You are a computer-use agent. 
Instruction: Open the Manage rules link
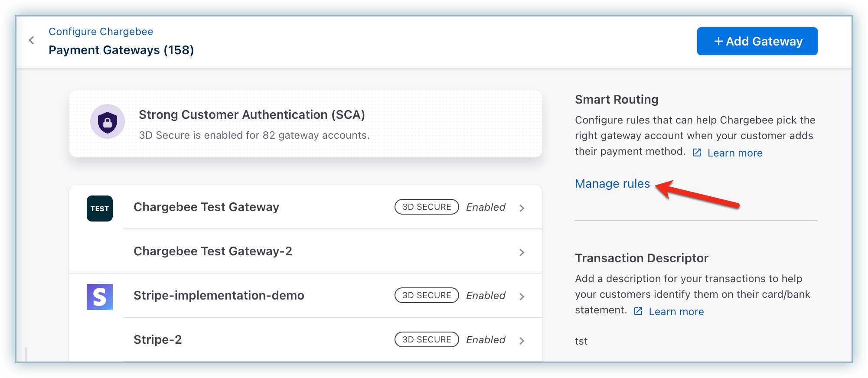(612, 184)
